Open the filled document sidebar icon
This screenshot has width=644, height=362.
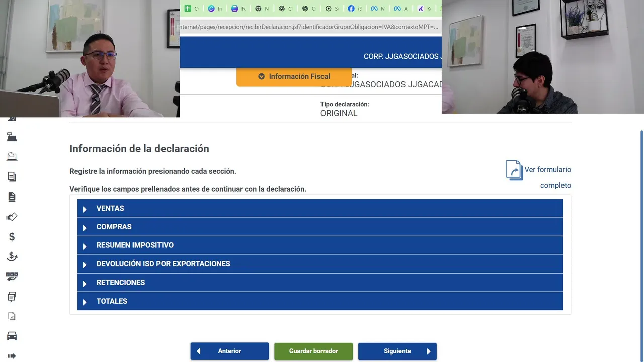pyautogui.click(x=12, y=197)
